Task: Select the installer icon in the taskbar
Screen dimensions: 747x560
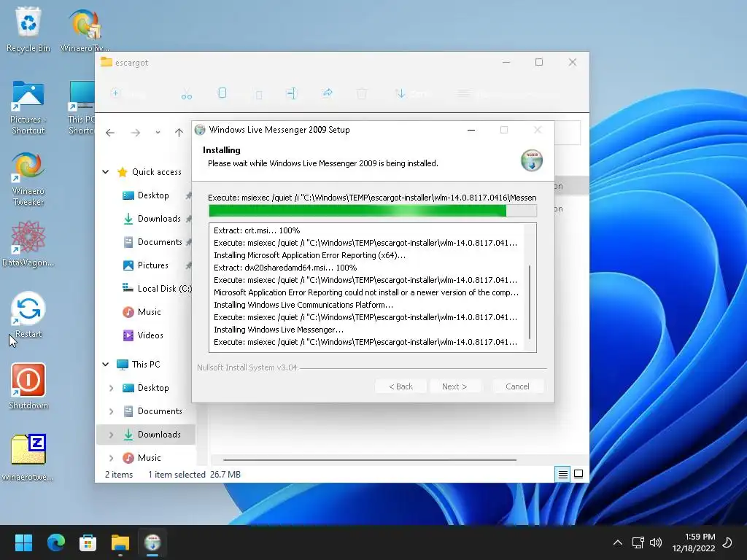Action: (152, 542)
